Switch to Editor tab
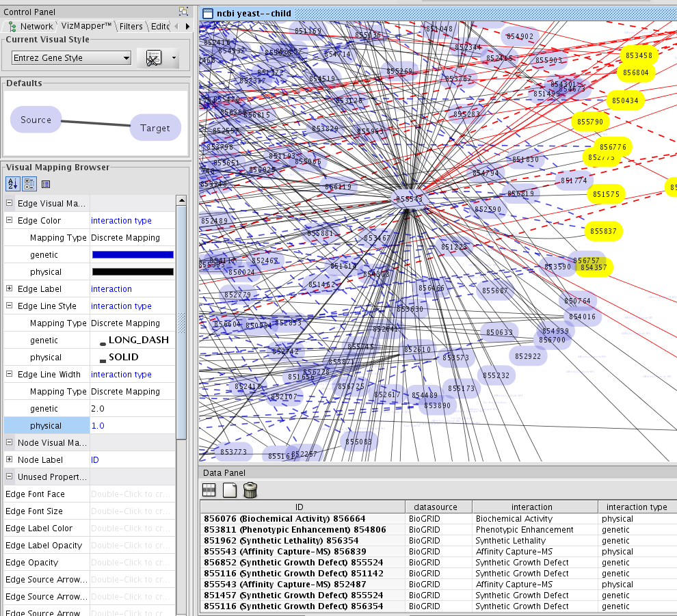677x616 pixels. click(160, 27)
